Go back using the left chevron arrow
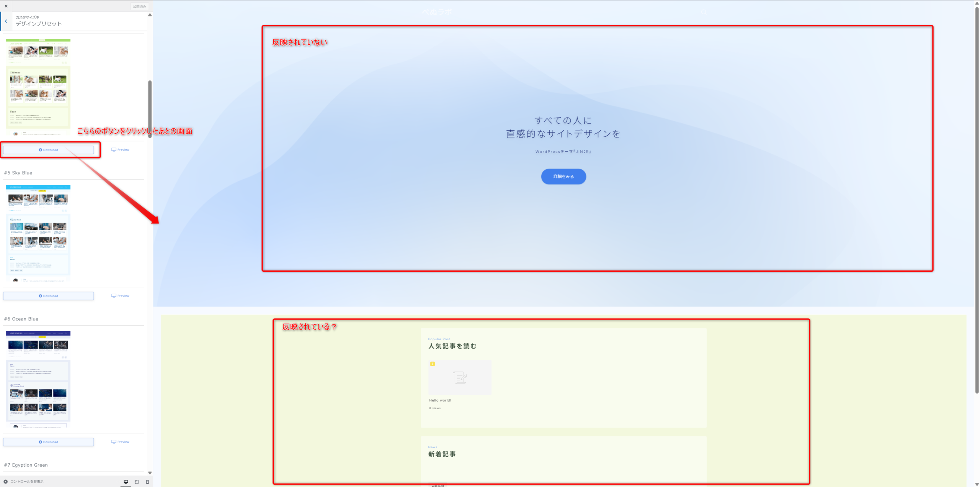This screenshot has width=980, height=487. tap(6, 21)
